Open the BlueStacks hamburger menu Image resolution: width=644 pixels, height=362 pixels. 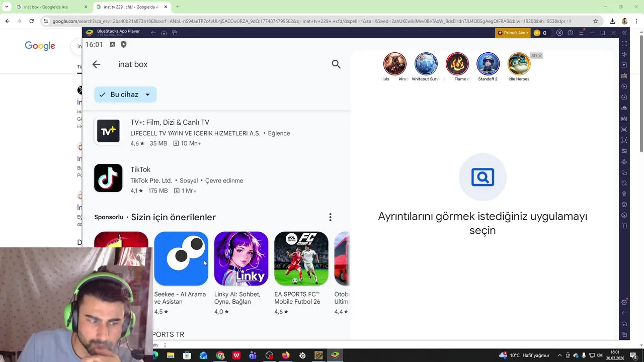pyautogui.click(x=581, y=33)
